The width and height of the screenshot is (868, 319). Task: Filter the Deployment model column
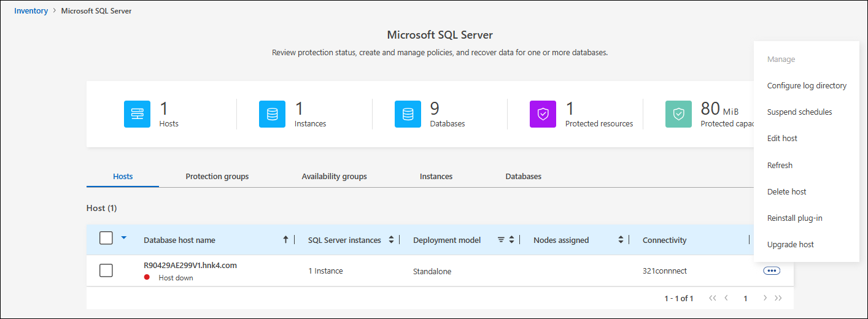pyautogui.click(x=501, y=240)
